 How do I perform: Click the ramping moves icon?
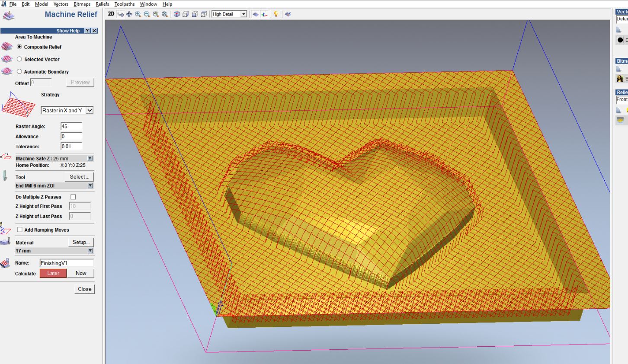[5, 228]
